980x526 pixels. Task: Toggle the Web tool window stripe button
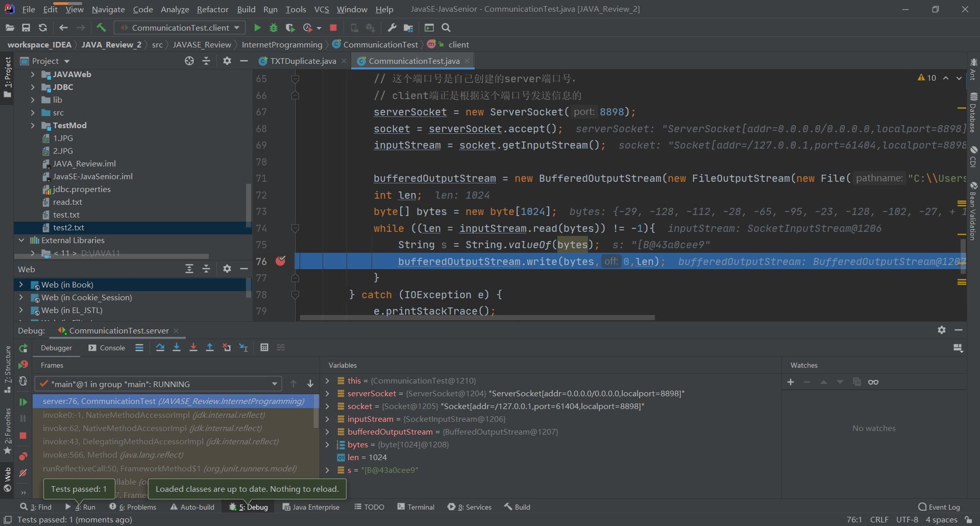7,479
